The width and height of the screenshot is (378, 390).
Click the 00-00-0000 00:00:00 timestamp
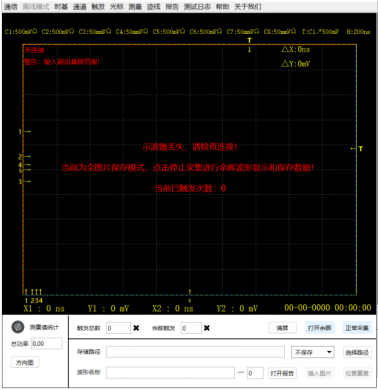[x=328, y=308]
